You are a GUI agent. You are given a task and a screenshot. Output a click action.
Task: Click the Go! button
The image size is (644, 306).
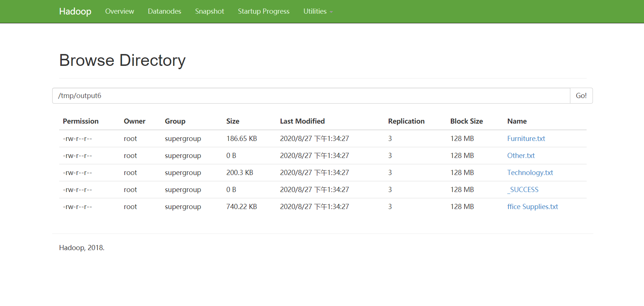[x=581, y=96]
